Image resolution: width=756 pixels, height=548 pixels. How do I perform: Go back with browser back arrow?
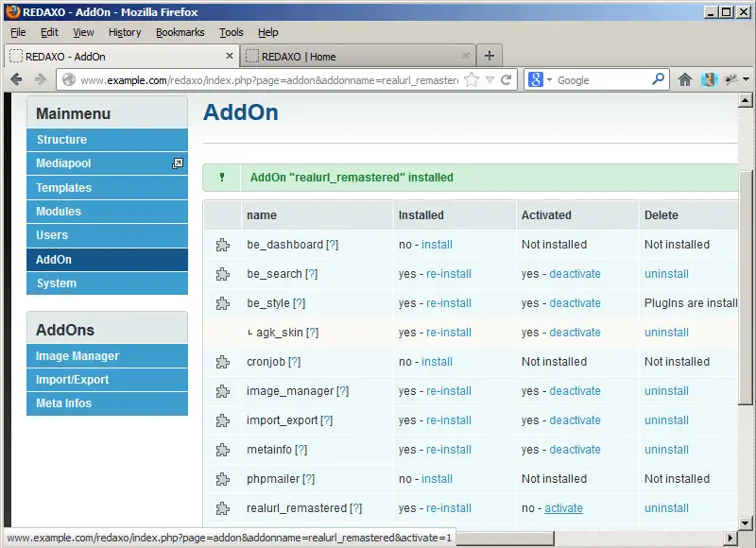16,79
